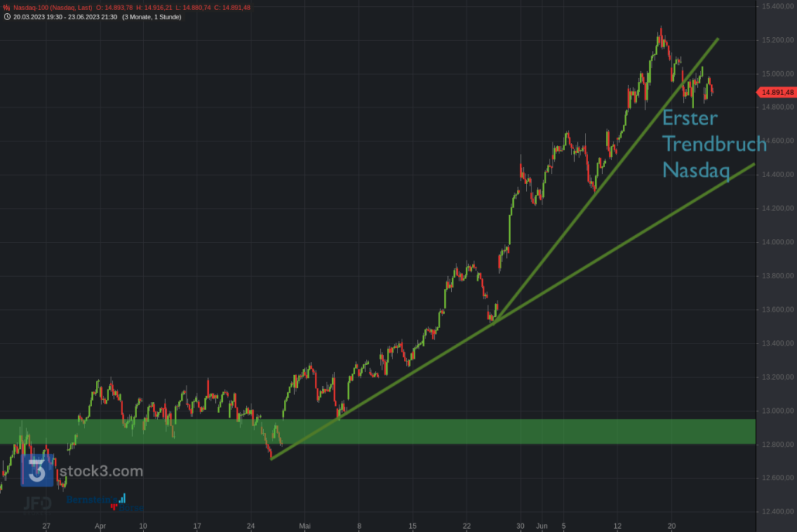797x532 pixels.
Task: Select the "Nasdaq-100 (Nasdaq, Last)" instrument title
Action: pyautogui.click(x=53, y=8)
